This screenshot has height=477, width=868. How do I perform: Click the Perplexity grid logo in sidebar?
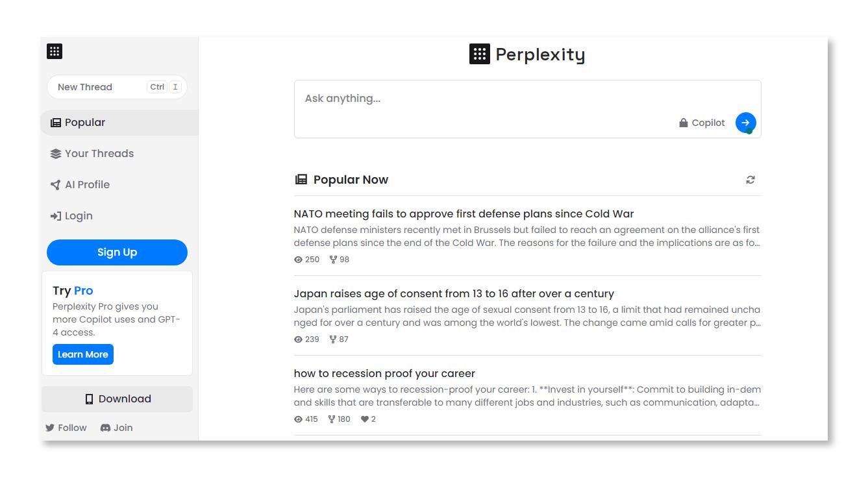click(55, 51)
